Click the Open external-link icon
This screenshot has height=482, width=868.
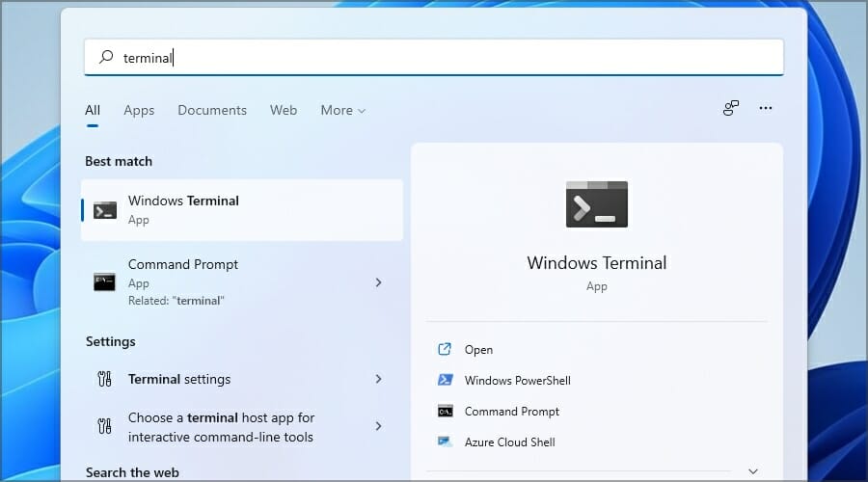click(x=445, y=349)
